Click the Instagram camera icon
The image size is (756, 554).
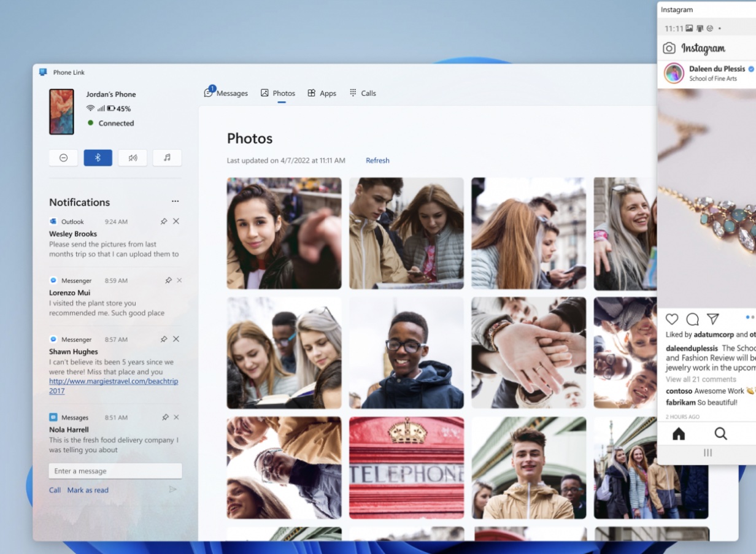click(669, 48)
